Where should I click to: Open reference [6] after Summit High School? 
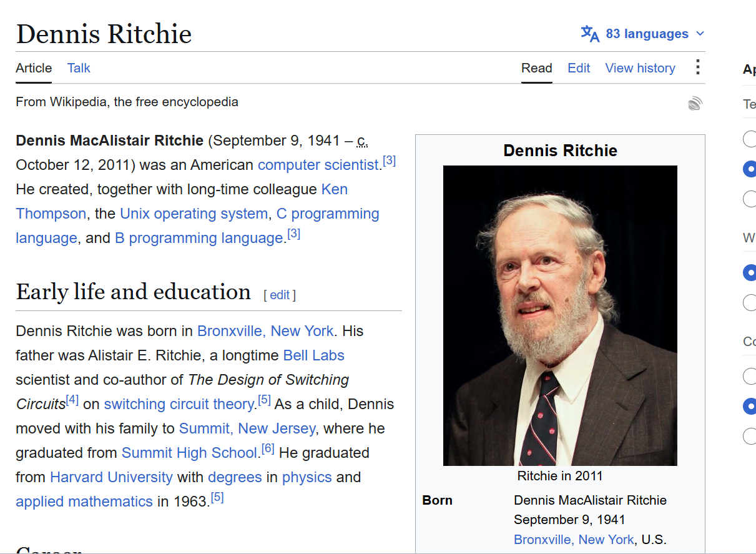(268, 449)
